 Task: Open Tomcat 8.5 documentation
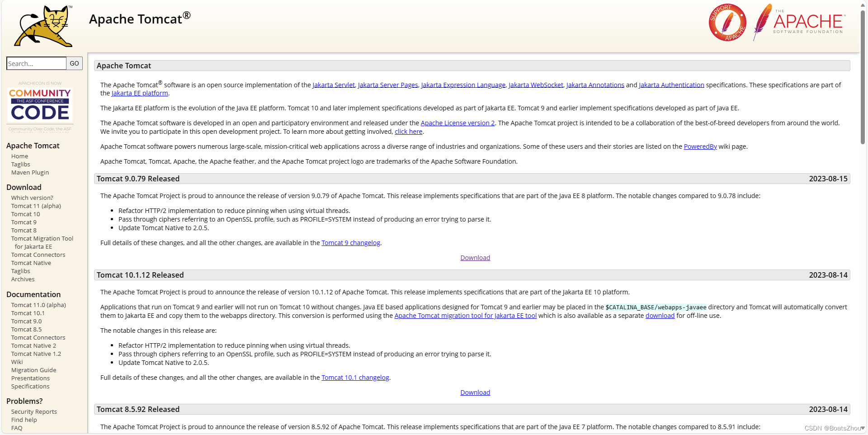pos(26,330)
